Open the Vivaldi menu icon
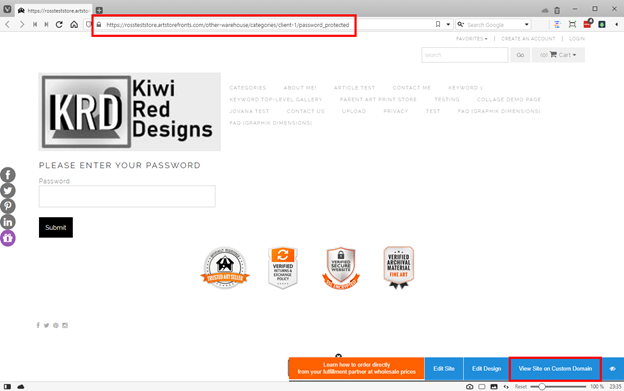The height and width of the screenshot is (391, 624). click(7, 9)
